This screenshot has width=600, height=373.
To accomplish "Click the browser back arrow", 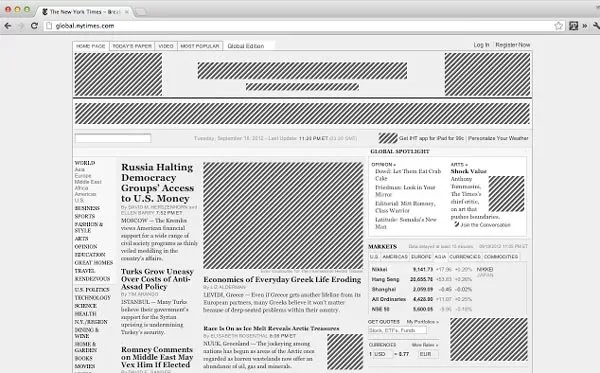I will point(8,26).
